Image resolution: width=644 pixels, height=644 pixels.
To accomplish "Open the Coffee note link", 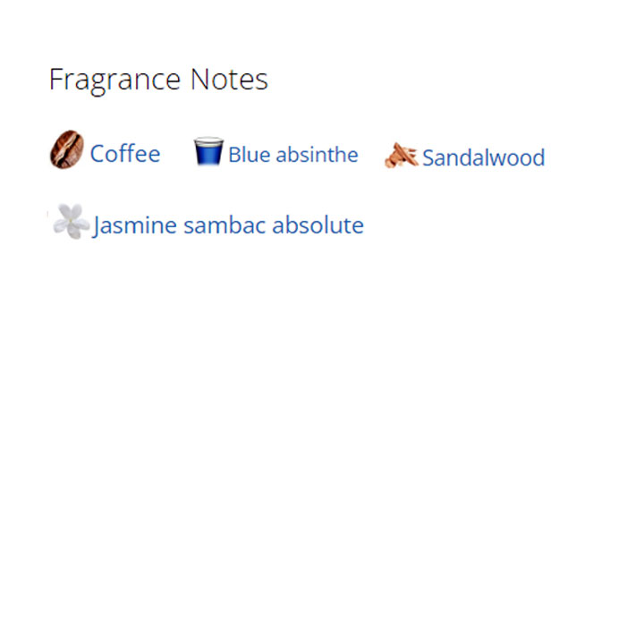I will click(x=125, y=154).
